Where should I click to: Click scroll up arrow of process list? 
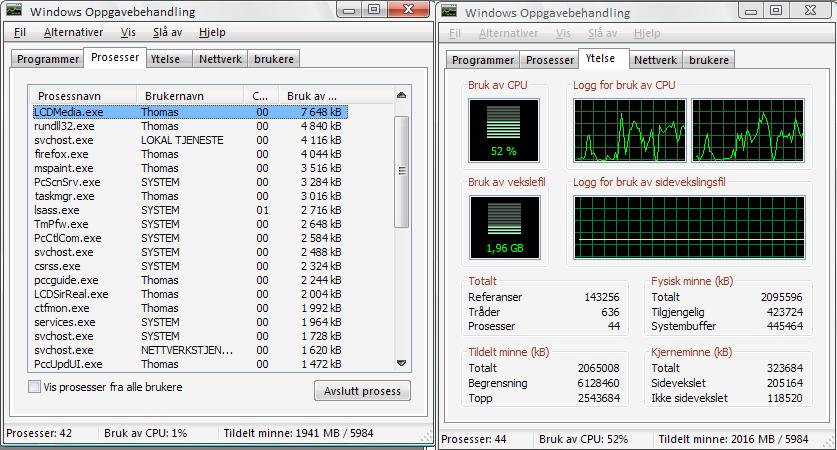(x=401, y=95)
